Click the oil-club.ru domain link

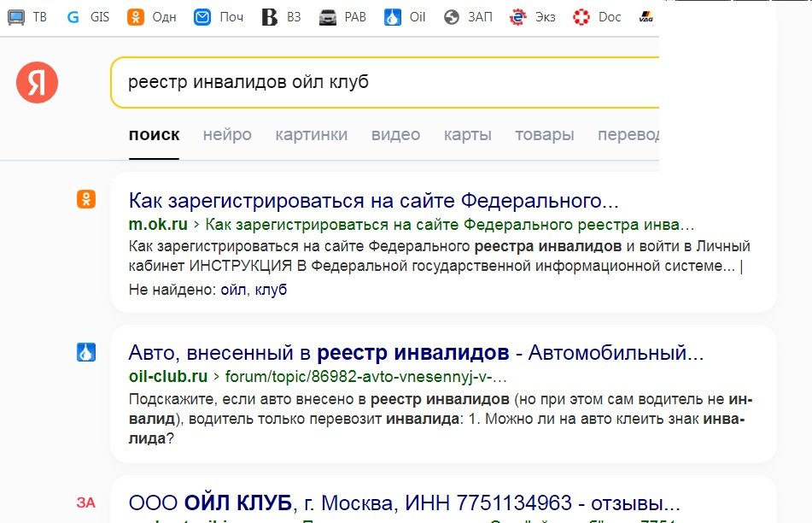(168, 376)
